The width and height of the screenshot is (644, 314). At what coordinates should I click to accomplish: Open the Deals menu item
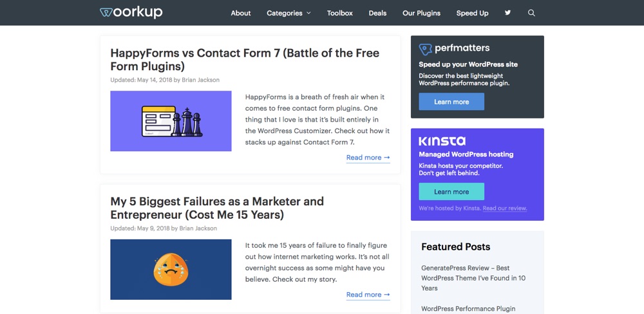click(377, 13)
